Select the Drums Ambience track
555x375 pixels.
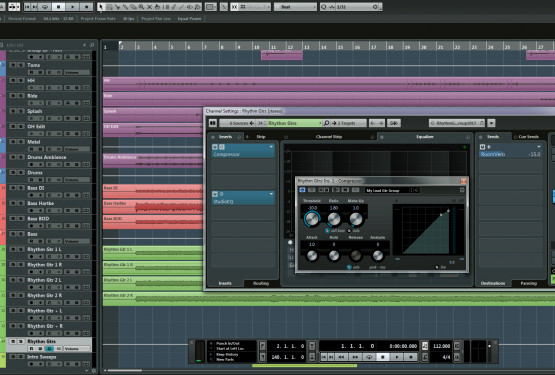(x=48, y=160)
